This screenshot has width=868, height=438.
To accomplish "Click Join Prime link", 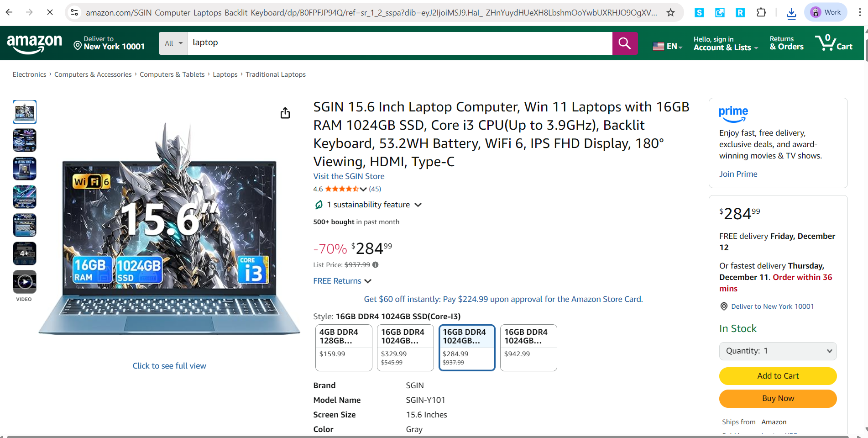I will pos(738,174).
